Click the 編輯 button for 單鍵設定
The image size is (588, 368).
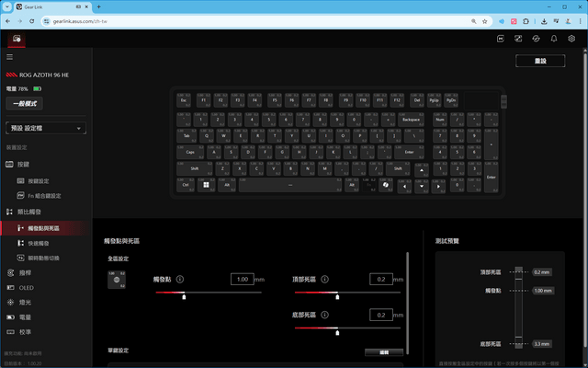point(384,352)
